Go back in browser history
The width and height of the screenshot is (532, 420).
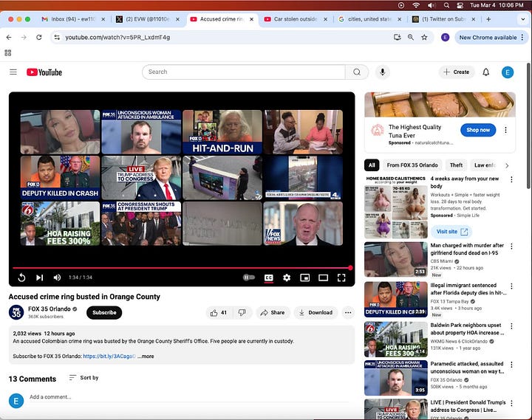pyautogui.click(x=9, y=38)
